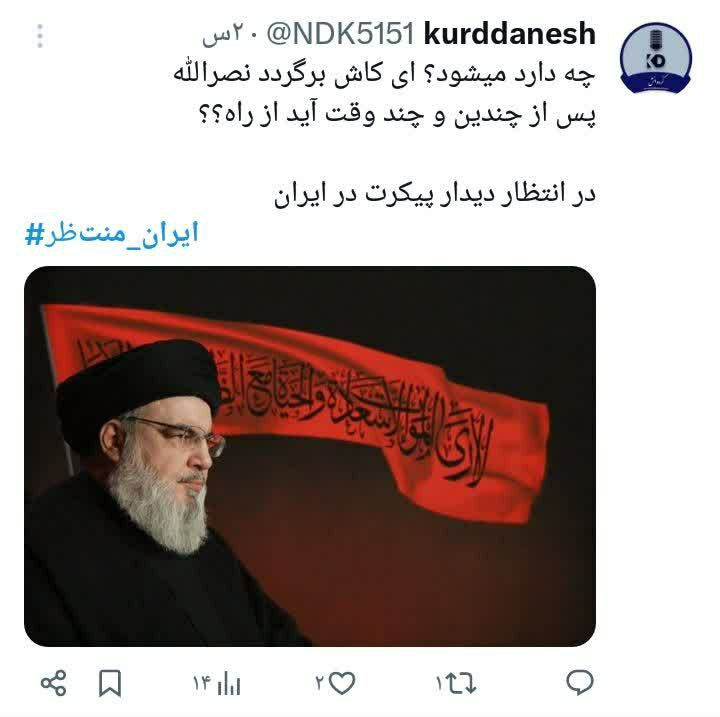Click the ۲۰س tweet timestamp
The width and height of the screenshot is (720, 717).
(225, 35)
